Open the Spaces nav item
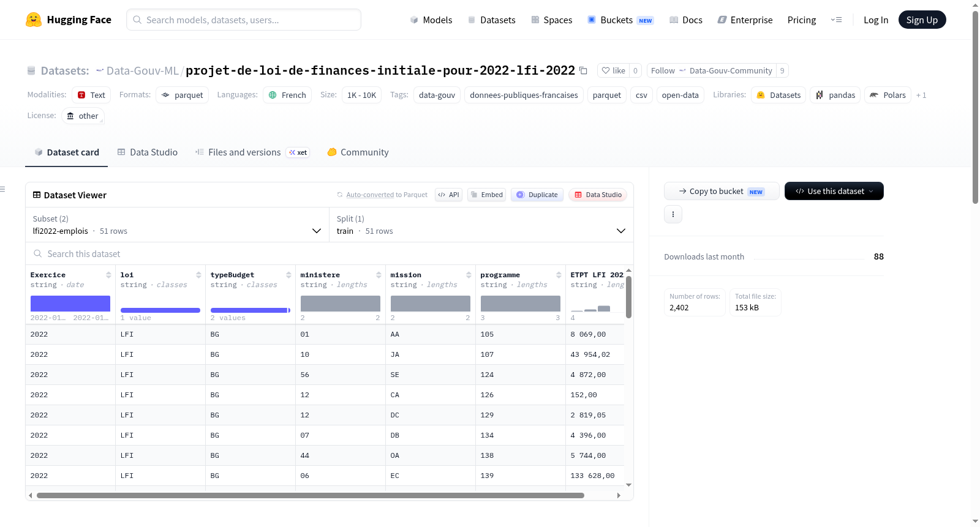The height and width of the screenshot is (527, 980). click(552, 20)
